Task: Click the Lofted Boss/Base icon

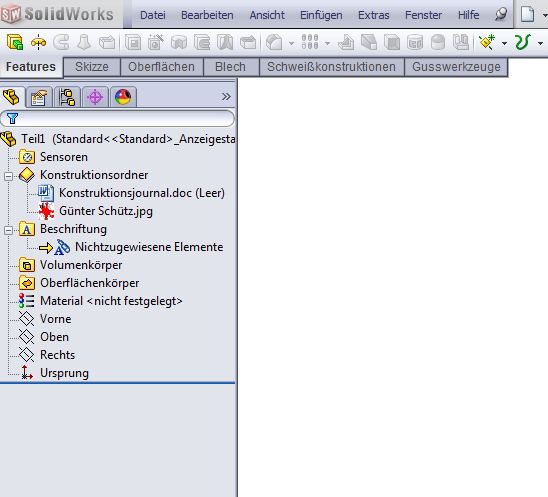Action: click(84, 43)
